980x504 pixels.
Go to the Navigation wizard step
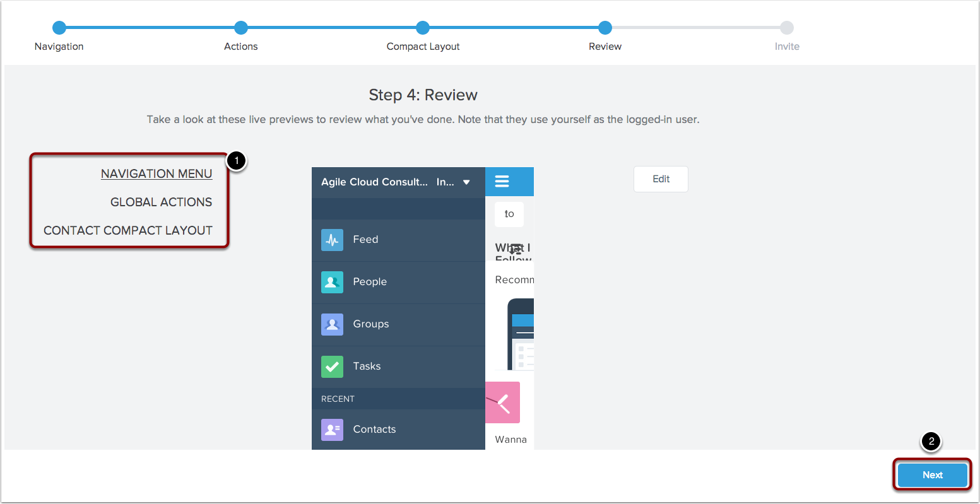59,28
